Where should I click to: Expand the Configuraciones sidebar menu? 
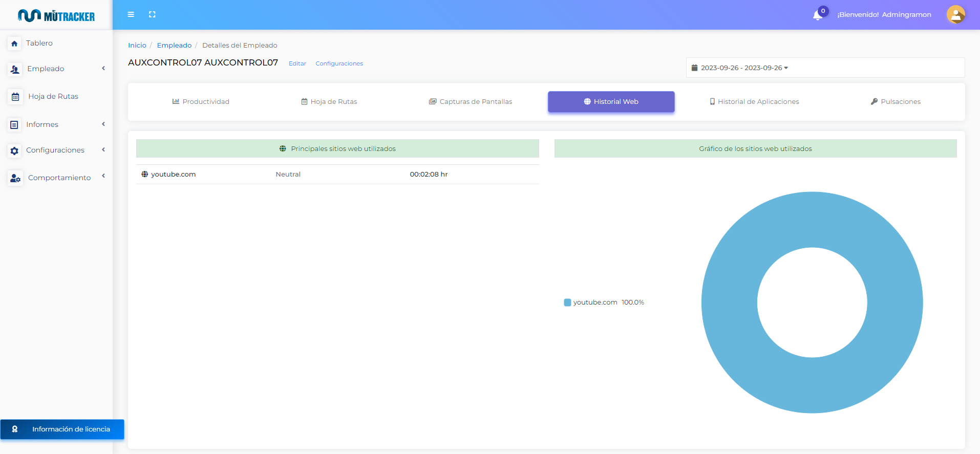56,150
